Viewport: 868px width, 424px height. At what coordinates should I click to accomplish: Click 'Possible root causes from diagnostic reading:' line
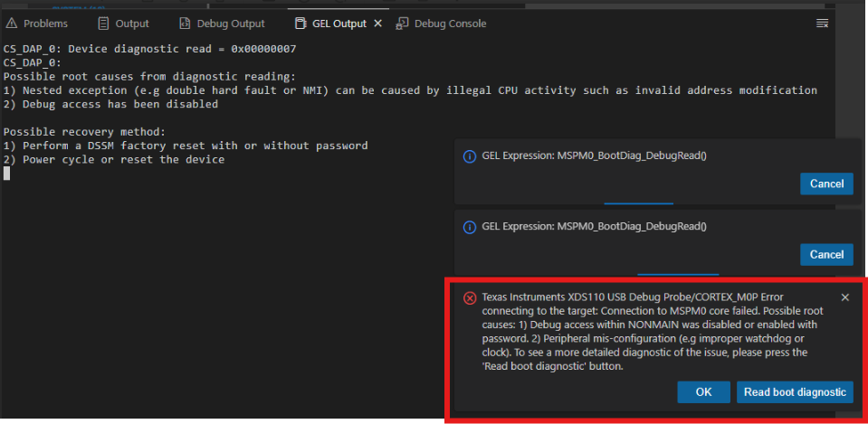tap(149, 77)
